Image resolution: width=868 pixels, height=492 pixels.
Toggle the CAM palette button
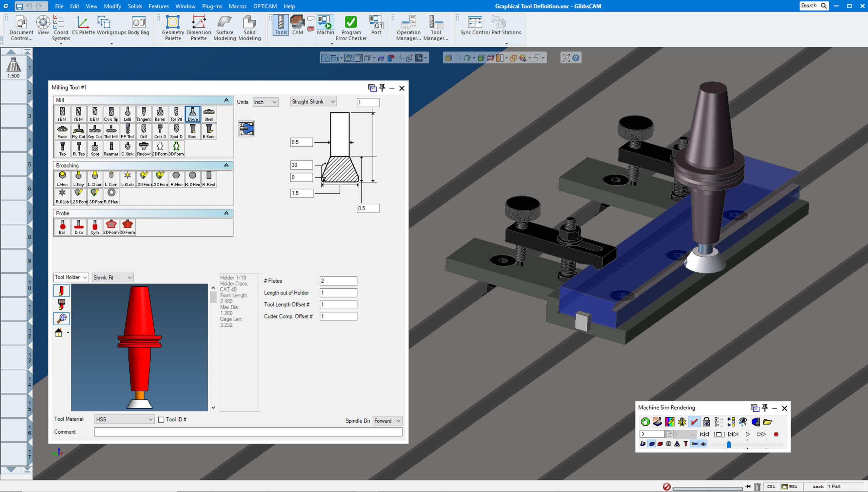pos(297,24)
